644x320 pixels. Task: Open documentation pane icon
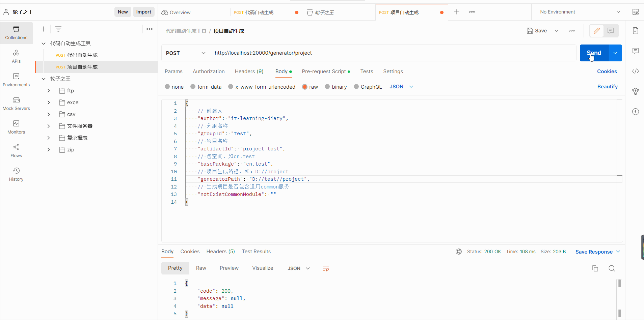636,31
